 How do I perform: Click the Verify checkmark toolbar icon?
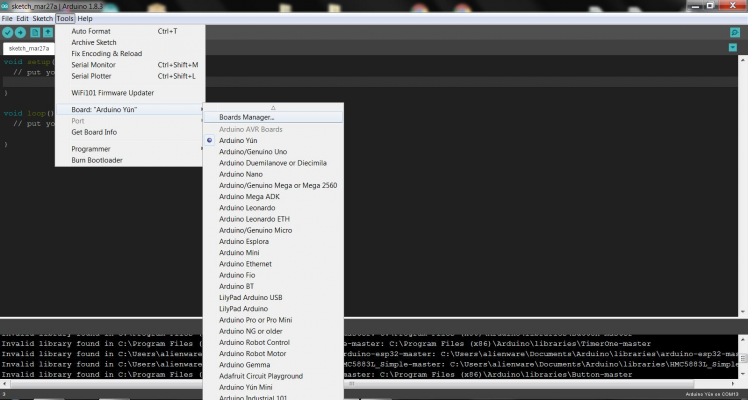8,33
